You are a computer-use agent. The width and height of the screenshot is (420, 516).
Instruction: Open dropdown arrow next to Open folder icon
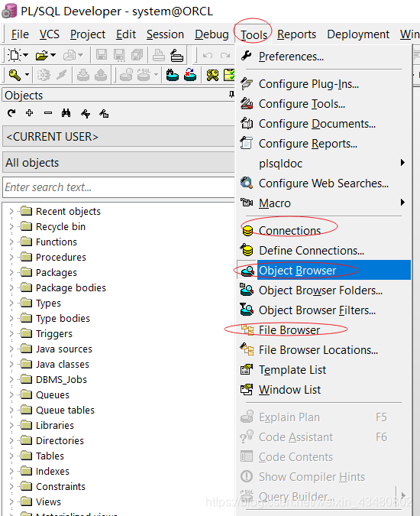(53, 55)
